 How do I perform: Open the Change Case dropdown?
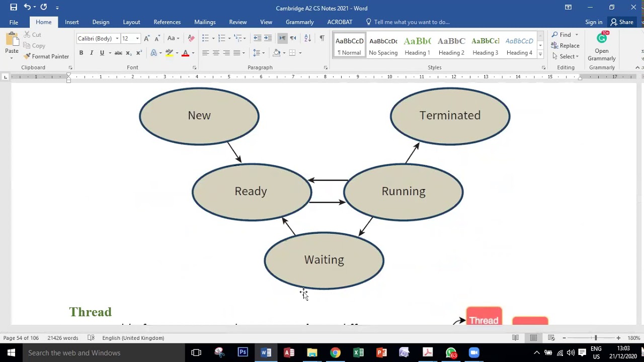click(x=174, y=38)
